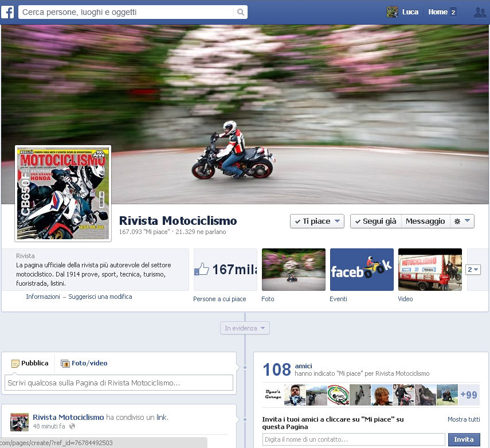Open the shared link word in post
The image size is (490, 448).
pyautogui.click(x=162, y=418)
